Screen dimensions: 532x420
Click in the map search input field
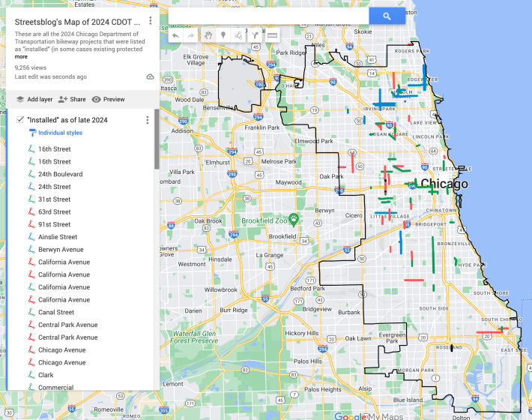click(x=268, y=16)
